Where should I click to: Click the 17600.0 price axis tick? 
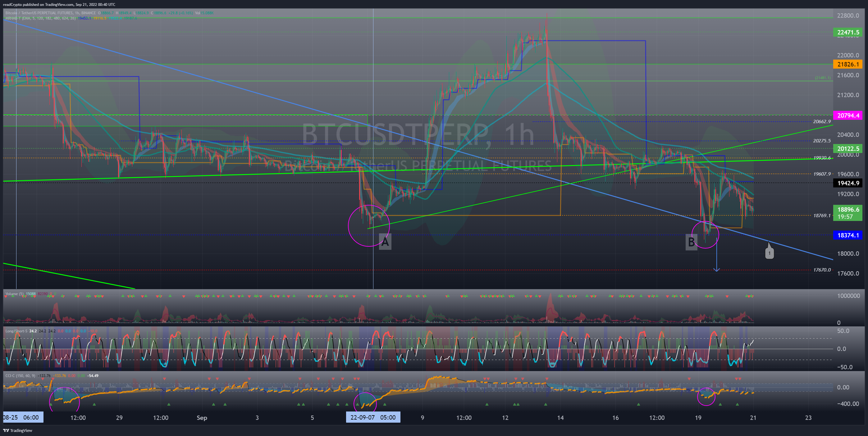pyautogui.click(x=848, y=273)
